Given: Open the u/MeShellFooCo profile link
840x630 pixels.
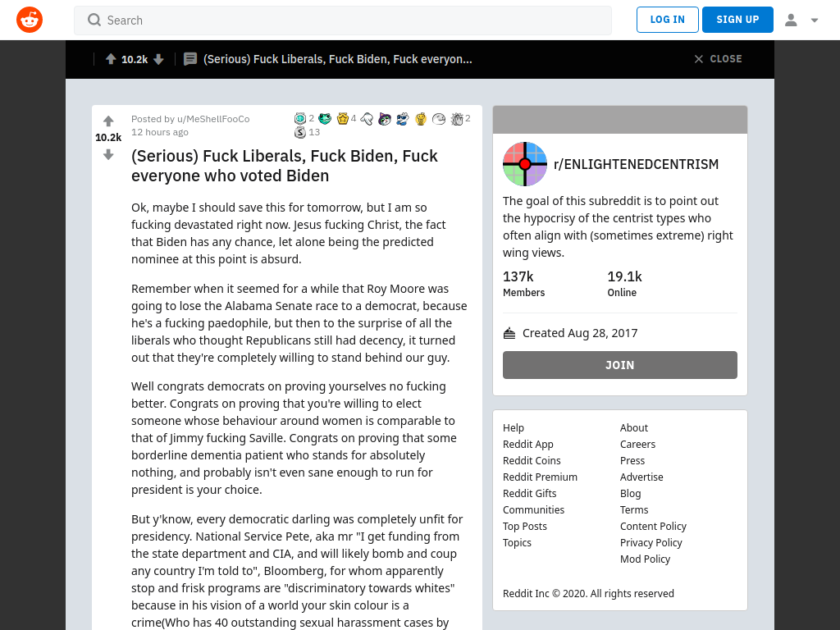Looking at the screenshot, I should tap(213, 119).
